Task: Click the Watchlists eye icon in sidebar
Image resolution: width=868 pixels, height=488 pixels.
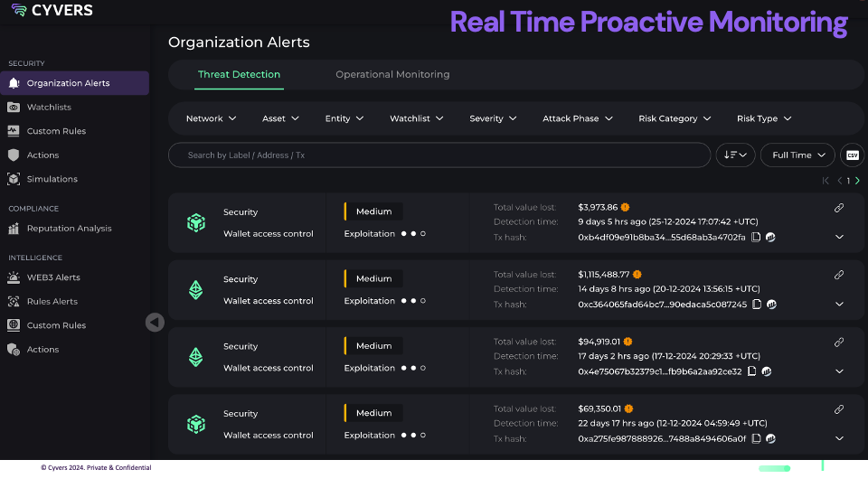Action: [14, 107]
